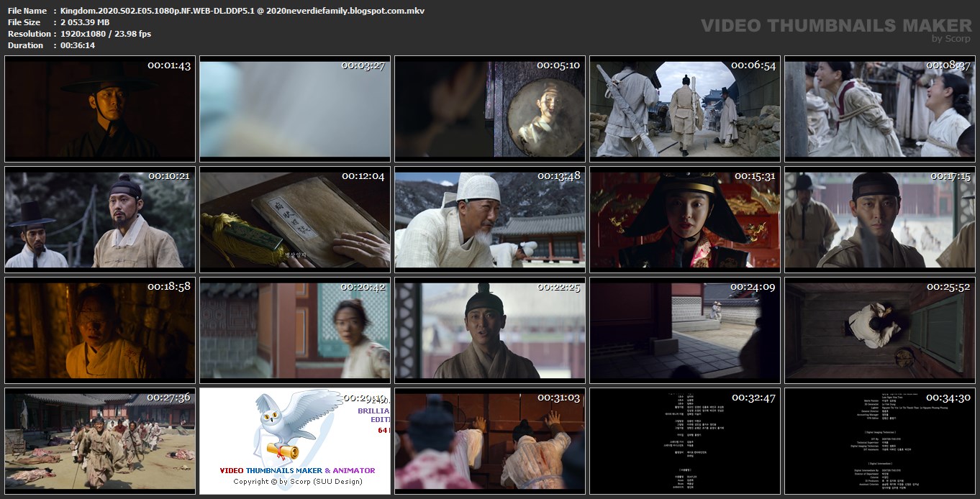The height and width of the screenshot is (499, 980).
Task: Click the crying women thumbnail at 00:08:37
Action: point(880,109)
